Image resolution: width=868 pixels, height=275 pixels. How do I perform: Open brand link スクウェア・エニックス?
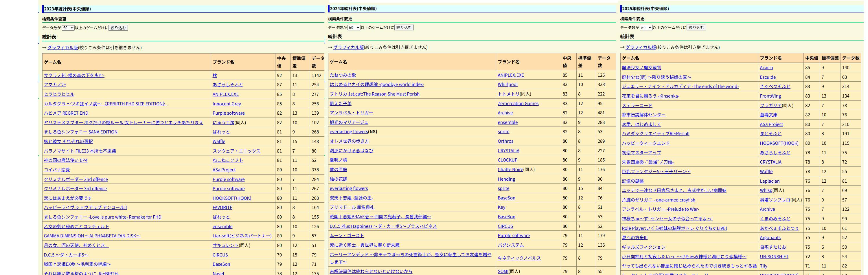[237, 151]
